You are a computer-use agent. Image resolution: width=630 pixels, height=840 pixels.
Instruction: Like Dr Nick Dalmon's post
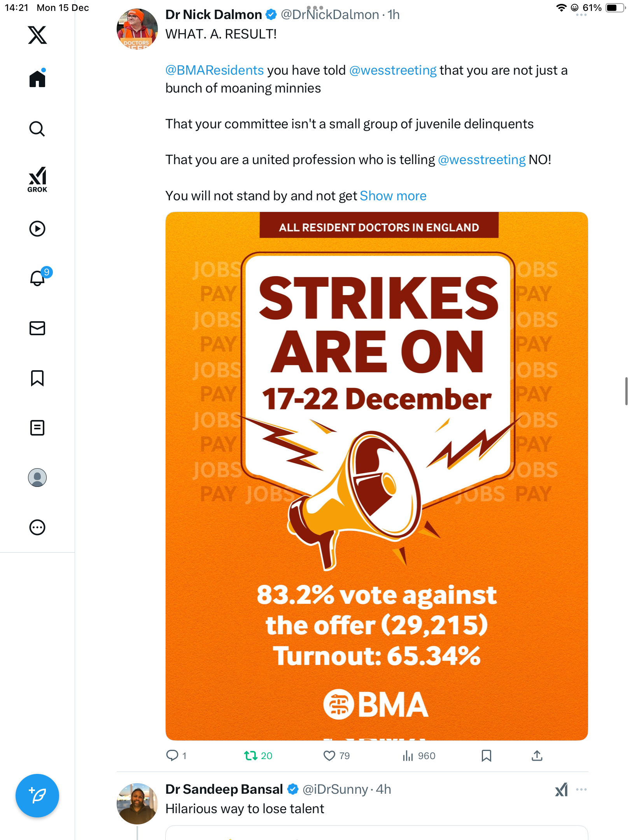tap(329, 756)
